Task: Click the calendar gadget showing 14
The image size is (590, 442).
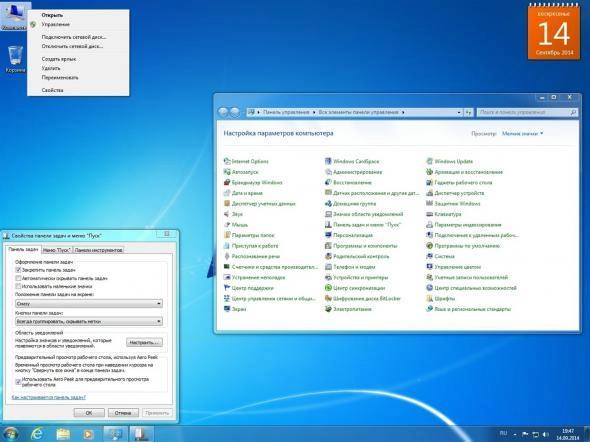Action: 554,32
